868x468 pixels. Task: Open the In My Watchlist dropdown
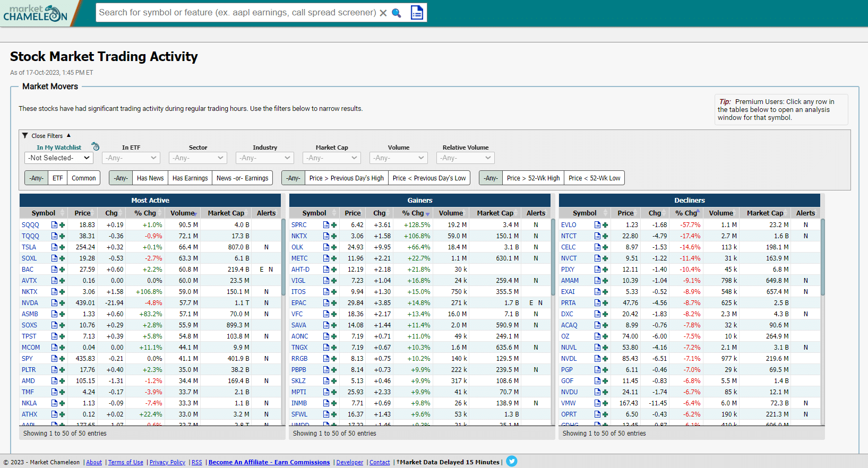pyautogui.click(x=59, y=158)
